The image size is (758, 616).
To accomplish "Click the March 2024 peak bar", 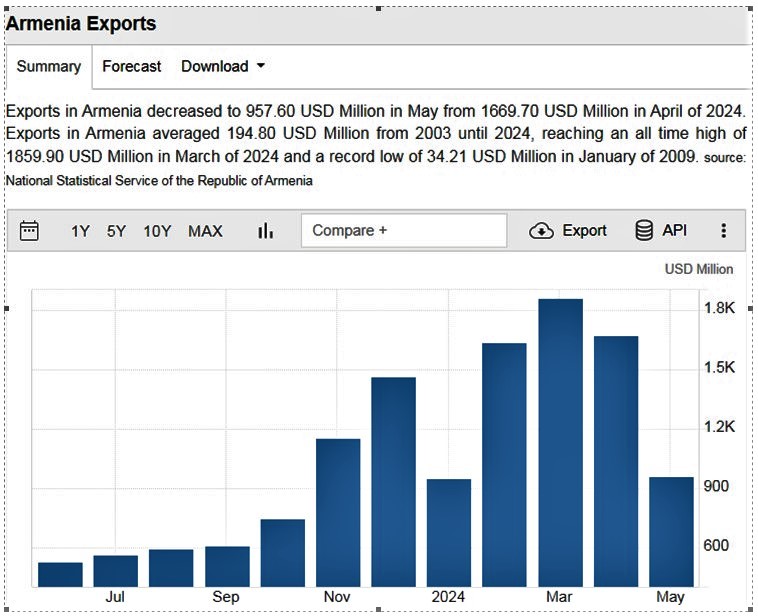I will 560,442.
